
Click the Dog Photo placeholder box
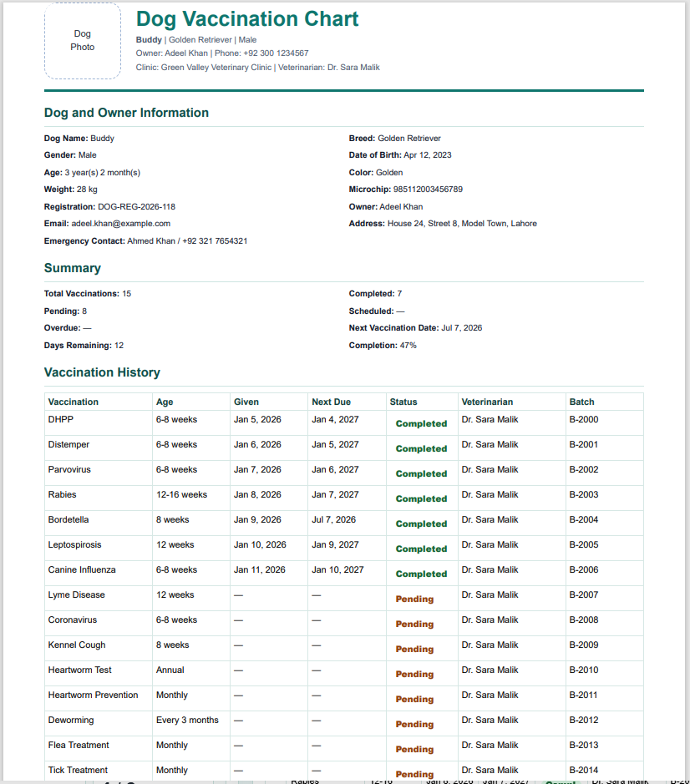83,41
